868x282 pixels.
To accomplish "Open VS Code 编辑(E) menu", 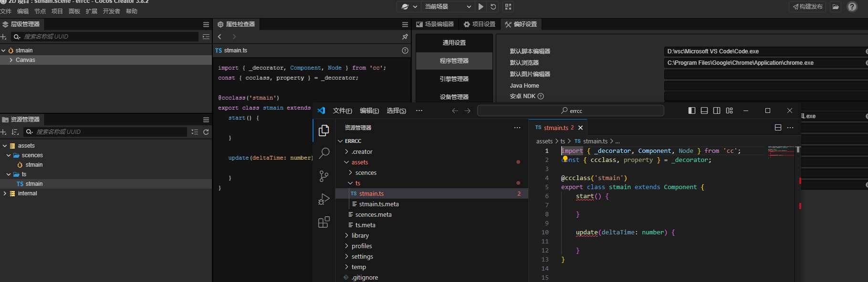I will click(x=369, y=111).
